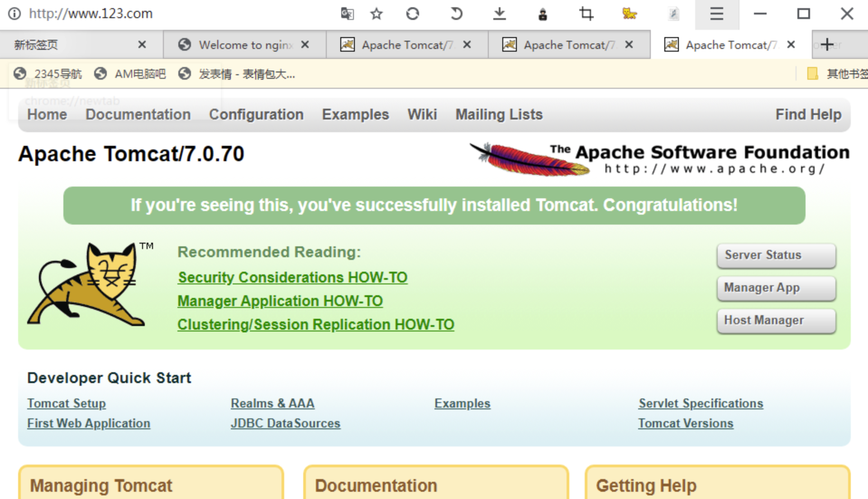Viewport: 868px width, 499px height.
Task: Click the Apache Software Foundation feather logo
Action: pos(659,159)
